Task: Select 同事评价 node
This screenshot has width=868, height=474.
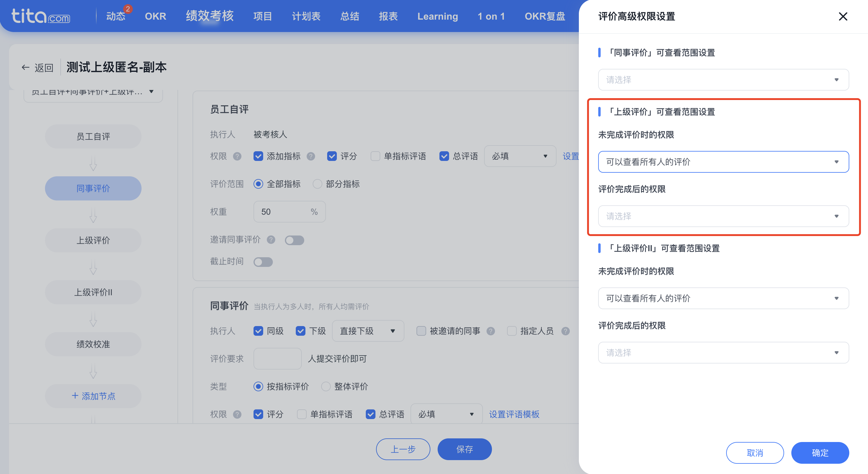Action: [93, 188]
